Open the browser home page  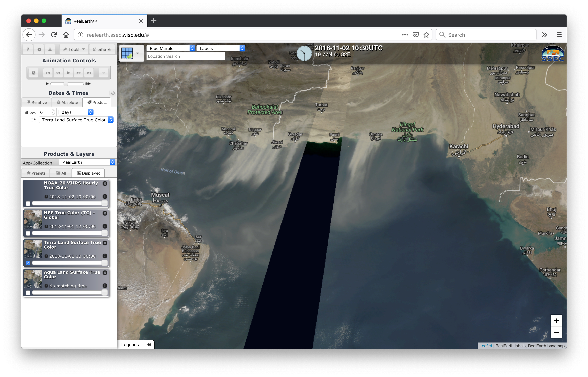66,35
